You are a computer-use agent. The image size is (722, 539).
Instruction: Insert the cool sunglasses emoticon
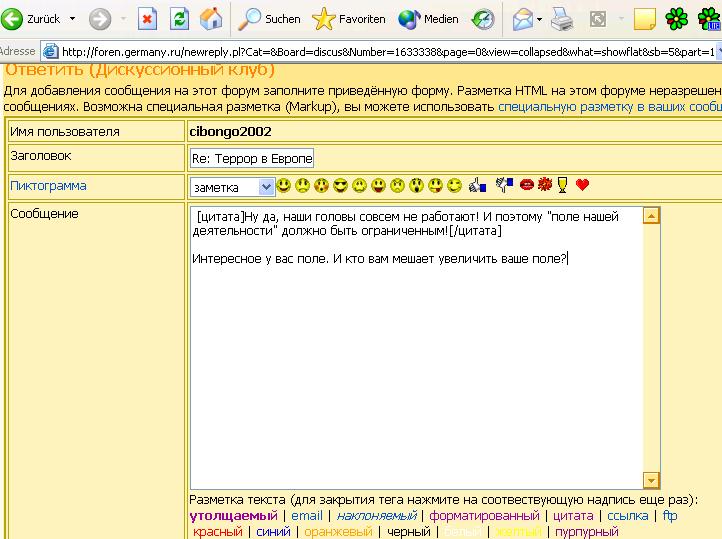tap(340, 185)
